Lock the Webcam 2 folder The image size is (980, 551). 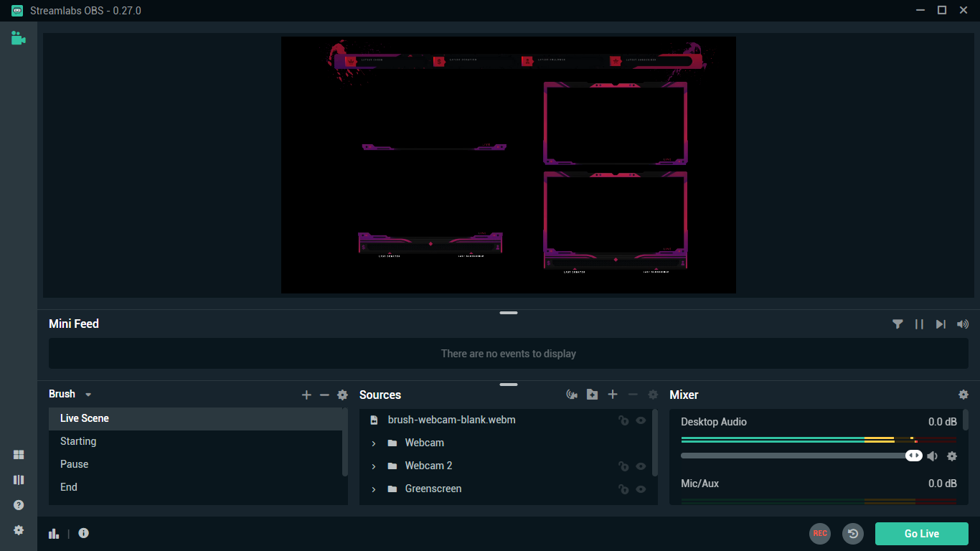pos(623,466)
